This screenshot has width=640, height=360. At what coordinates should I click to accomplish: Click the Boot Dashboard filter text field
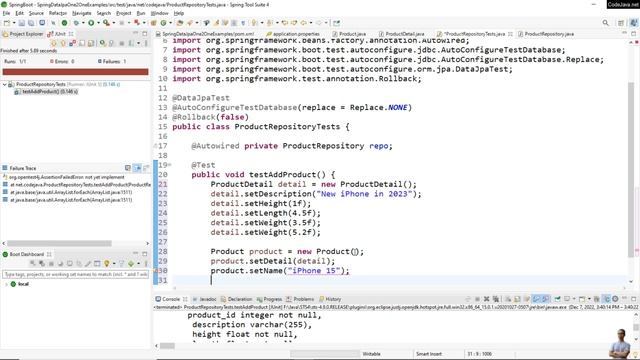pyautogui.click(x=76, y=275)
